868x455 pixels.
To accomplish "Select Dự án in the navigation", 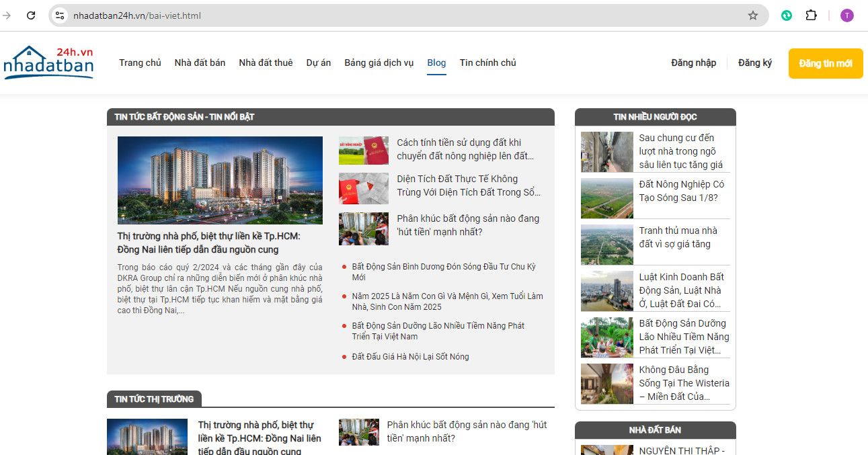I will point(319,63).
